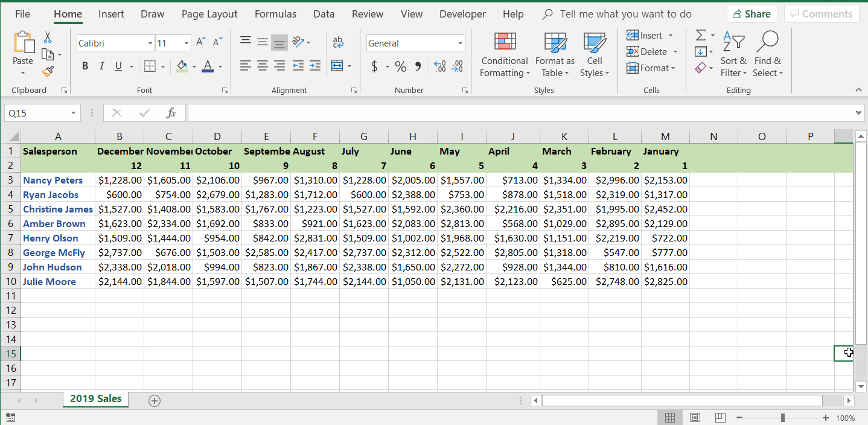The image size is (868, 425).
Task: Expand the General number format dropdown
Action: 461,43
